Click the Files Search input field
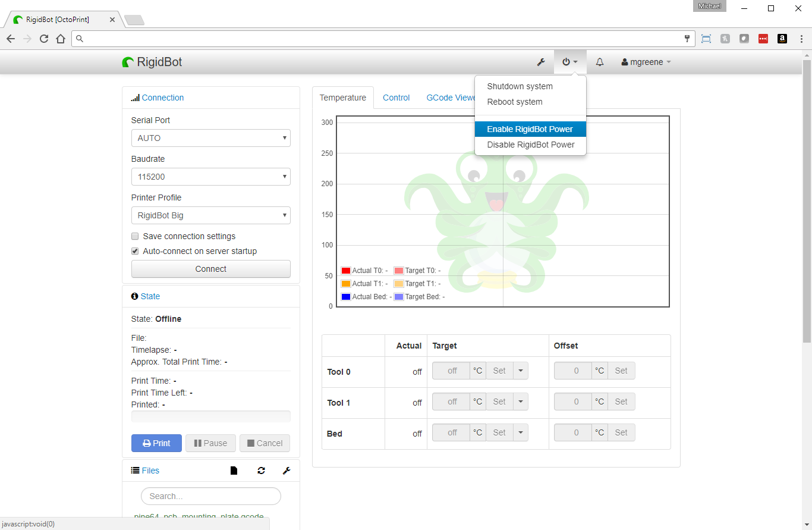The height and width of the screenshot is (530, 812). (x=211, y=496)
